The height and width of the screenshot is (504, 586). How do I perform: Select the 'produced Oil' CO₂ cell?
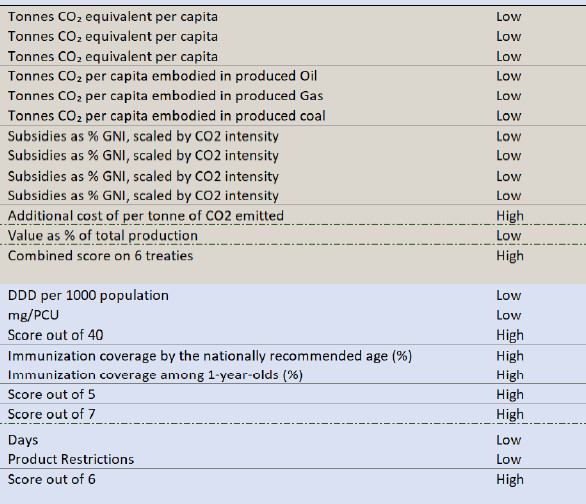[x=162, y=76]
